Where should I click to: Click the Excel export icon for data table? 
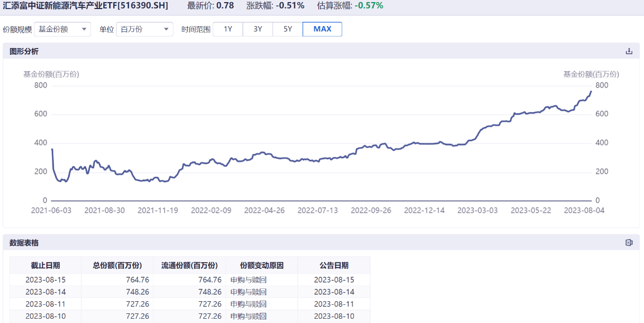tap(629, 243)
